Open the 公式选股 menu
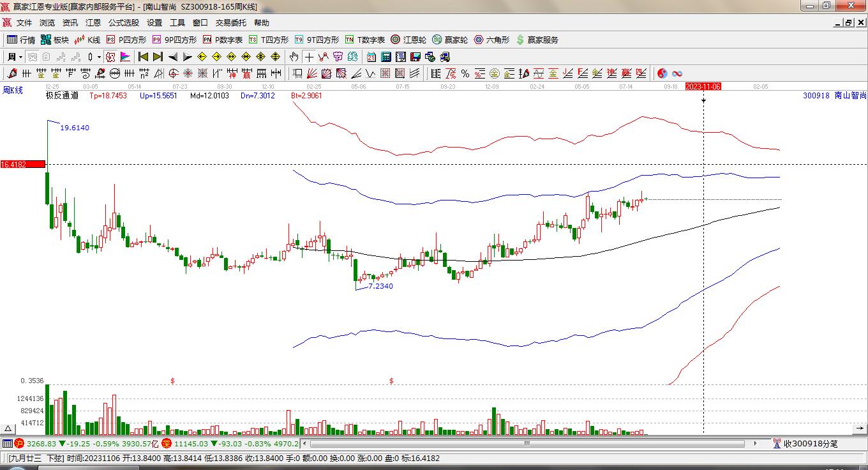Screen dimensions: 868x470 pyautogui.click(x=124, y=23)
